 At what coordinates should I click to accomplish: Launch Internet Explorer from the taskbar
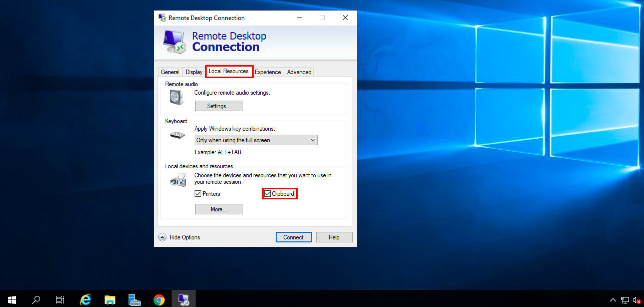click(x=86, y=300)
